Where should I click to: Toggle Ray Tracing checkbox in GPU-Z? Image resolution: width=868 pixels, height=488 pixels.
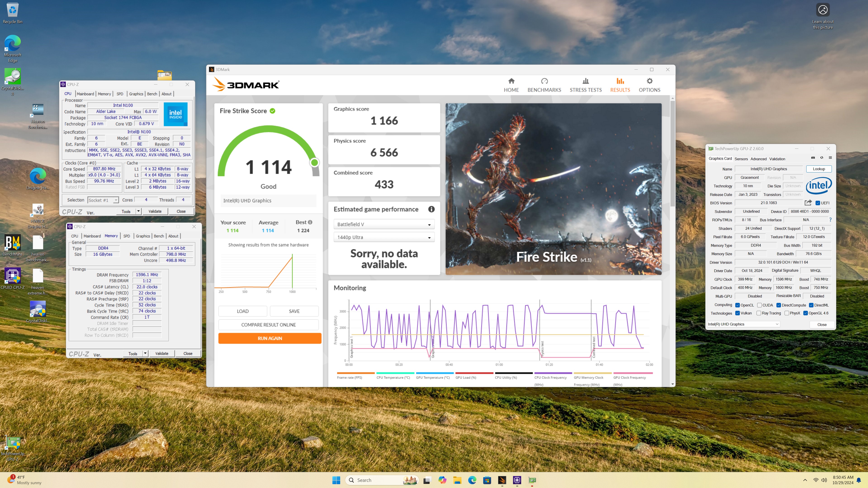pos(759,313)
